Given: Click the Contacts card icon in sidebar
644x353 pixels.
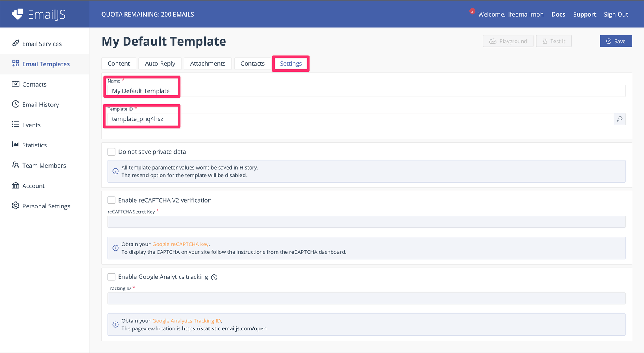Looking at the screenshot, I should click(16, 84).
